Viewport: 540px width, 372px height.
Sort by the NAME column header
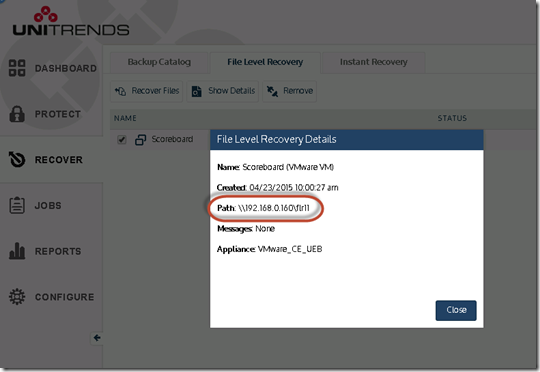tap(125, 118)
